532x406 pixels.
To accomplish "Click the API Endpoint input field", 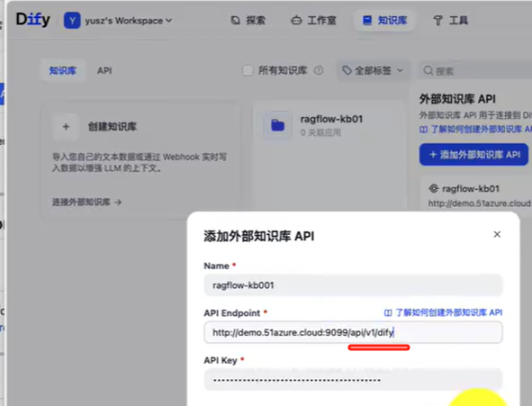I will pos(353,332).
